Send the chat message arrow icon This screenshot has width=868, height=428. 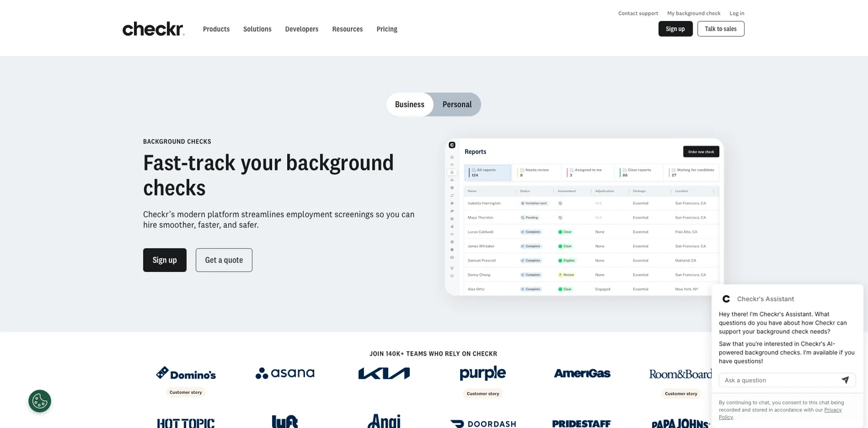pyautogui.click(x=845, y=380)
